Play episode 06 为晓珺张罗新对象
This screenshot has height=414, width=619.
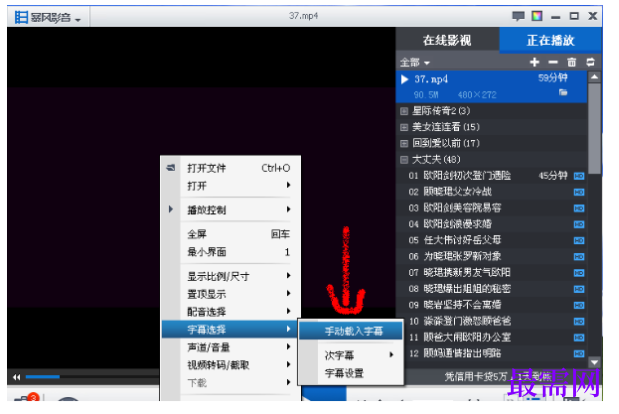[491, 256]
